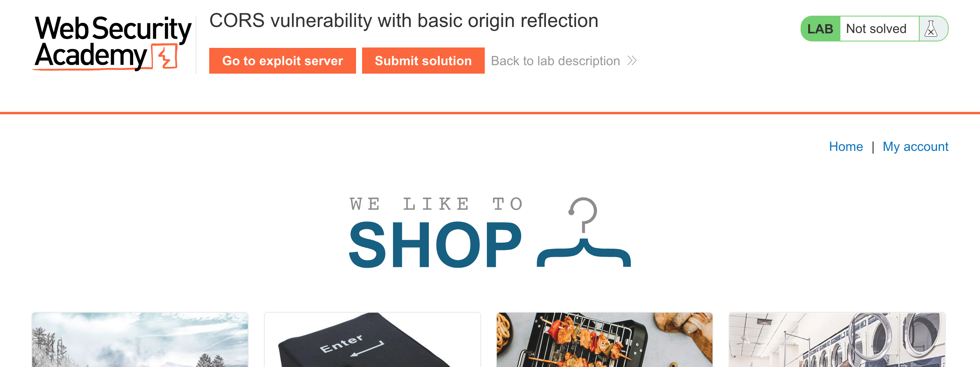Image resolution: width=980 pixels, height=367 pixels.
Task: Click the WE LIKE TO tagline
Action: click(x=436, y=204)
